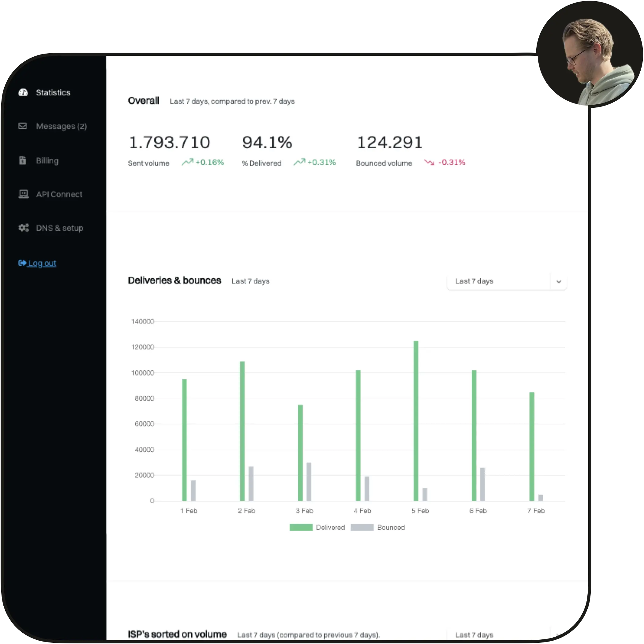Toggle the Bounced legend series
The image size is (644, 644).
coord(391,527)
